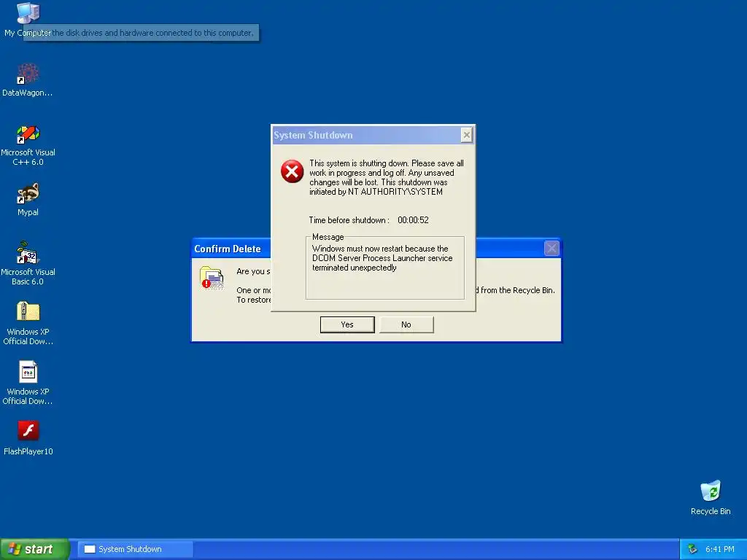Click the My Computer tooltip text

pos(141,33)
